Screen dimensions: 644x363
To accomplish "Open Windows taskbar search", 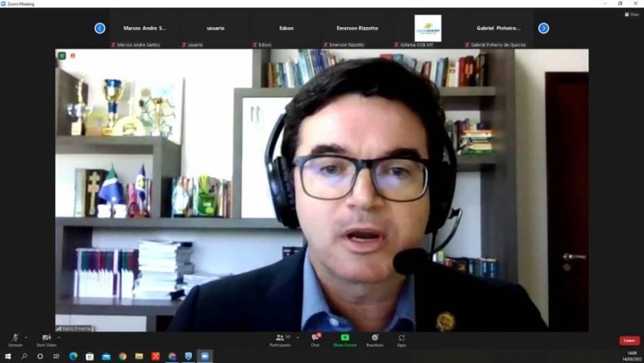I will tap(24, 356).
